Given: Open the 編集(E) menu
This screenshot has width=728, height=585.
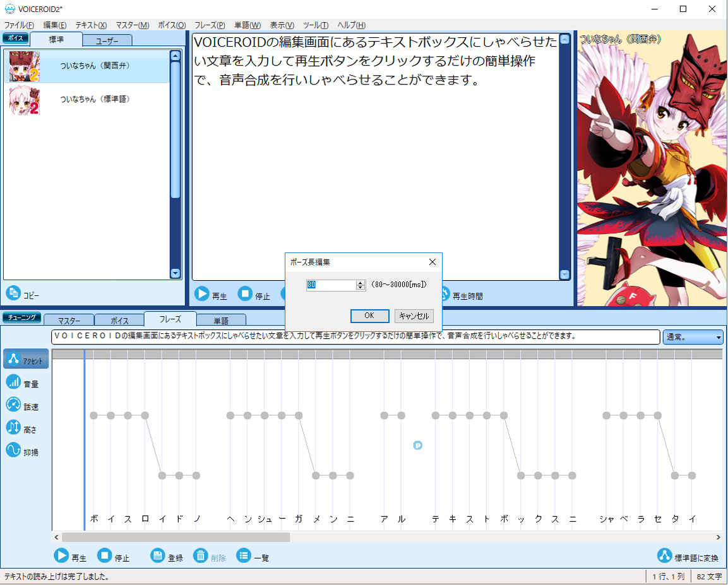Looking at the screenshot, I should click(55, 25).
